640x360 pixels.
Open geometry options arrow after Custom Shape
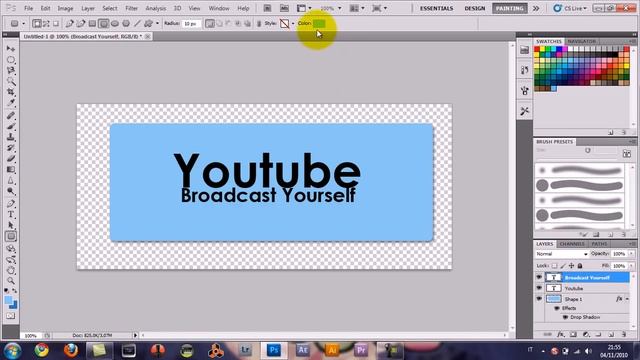(157, 24)
